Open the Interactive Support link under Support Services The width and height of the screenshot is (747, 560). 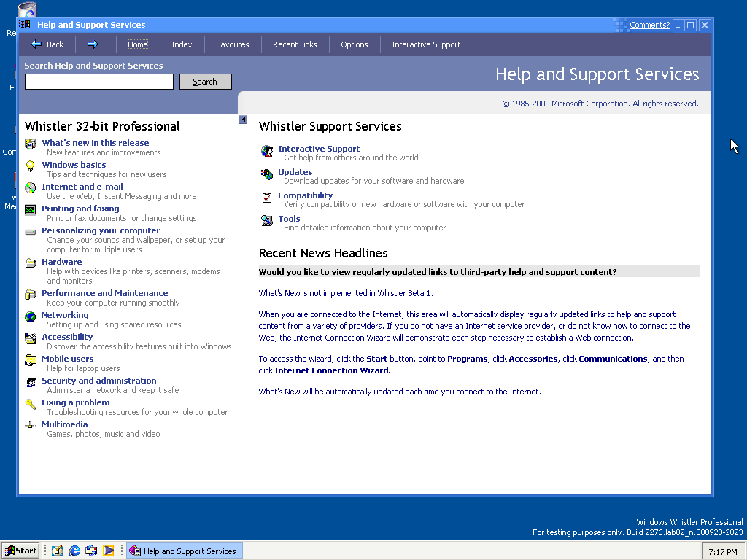tap(319, 149)
